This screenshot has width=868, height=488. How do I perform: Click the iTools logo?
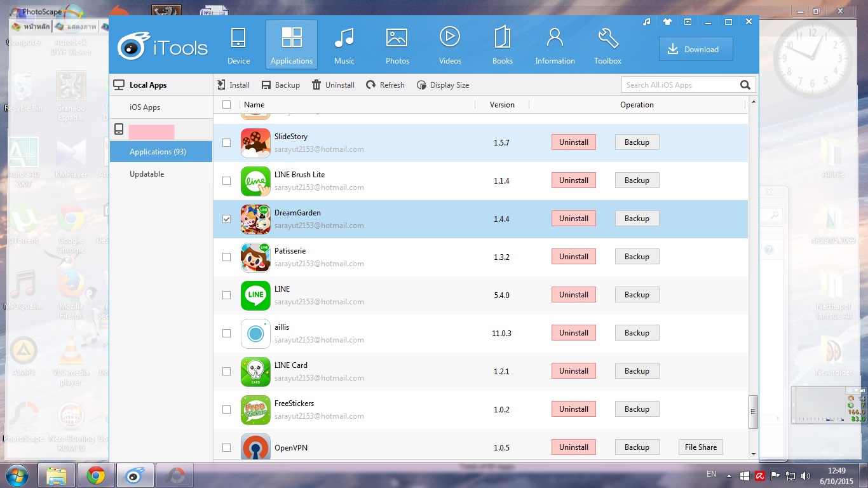click(163, 45)
